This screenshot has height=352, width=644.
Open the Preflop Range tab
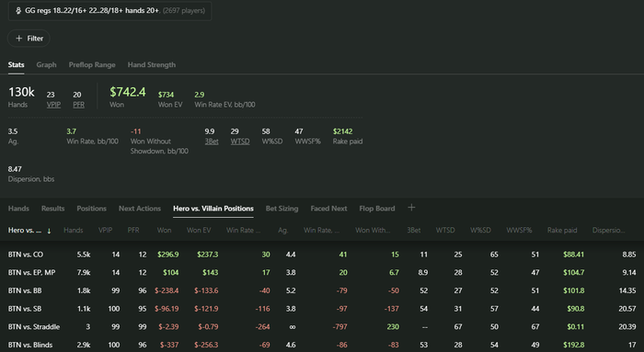[x=92, y=65]
